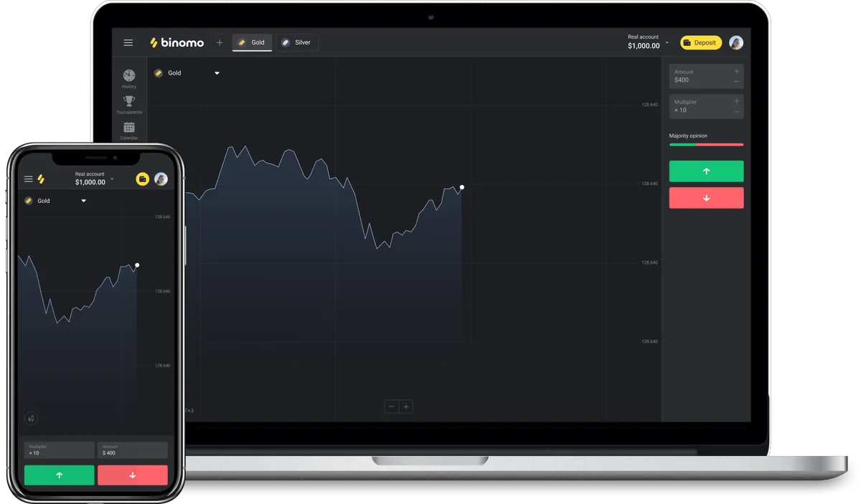Decrease Amount with the minus stepper
This screenshot has width=861, height=504.
click(x=736, y=82)
